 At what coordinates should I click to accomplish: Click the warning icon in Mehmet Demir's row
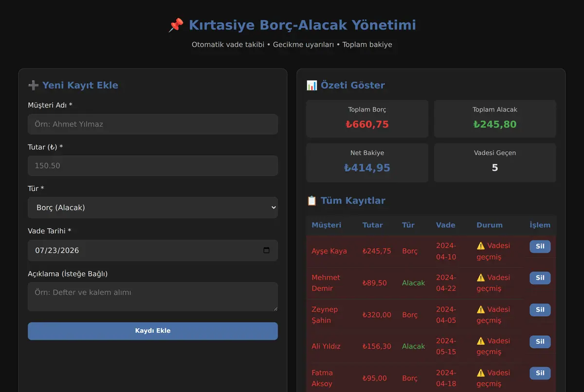(481, 277)
